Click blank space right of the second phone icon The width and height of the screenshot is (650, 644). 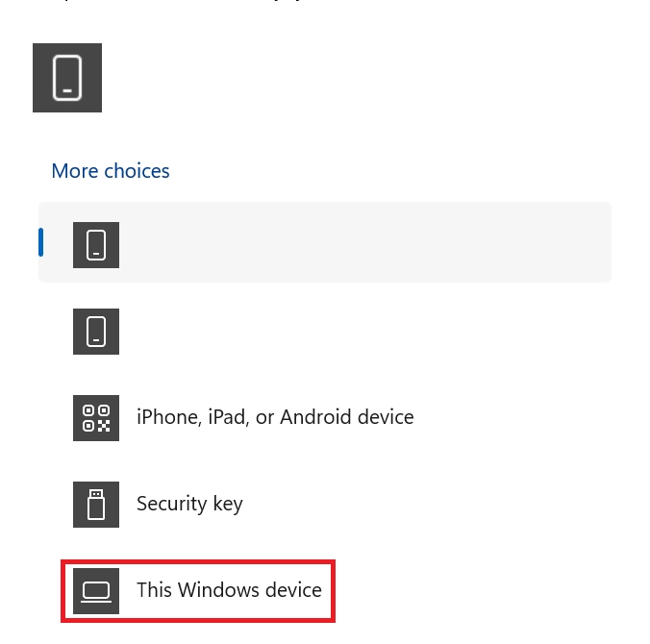pyautogui.click(x=365, y=332)
